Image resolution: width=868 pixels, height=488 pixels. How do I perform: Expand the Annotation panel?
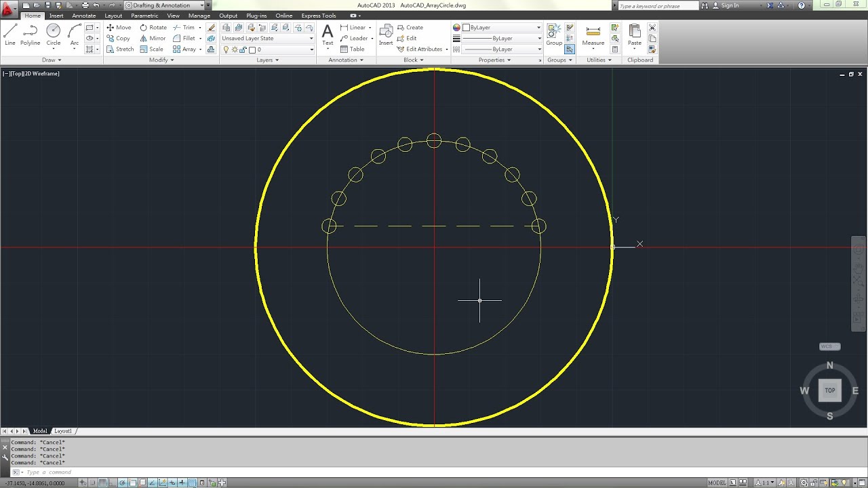tap(346, 60)
